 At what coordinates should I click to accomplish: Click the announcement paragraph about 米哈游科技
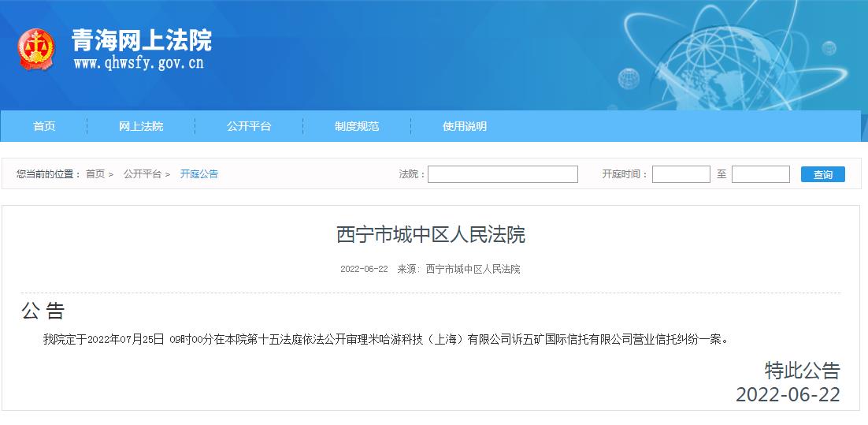pos(386,340)
